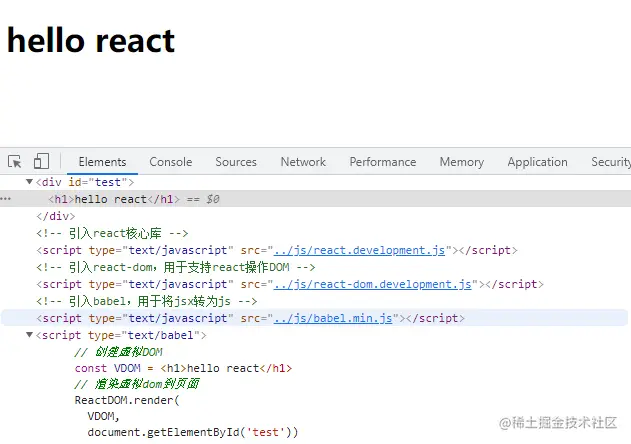Open the Network tab

point(303,162)
